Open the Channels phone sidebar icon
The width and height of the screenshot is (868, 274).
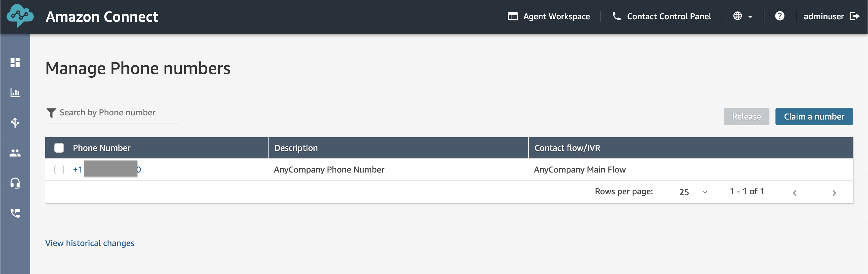tap(15, 213)
